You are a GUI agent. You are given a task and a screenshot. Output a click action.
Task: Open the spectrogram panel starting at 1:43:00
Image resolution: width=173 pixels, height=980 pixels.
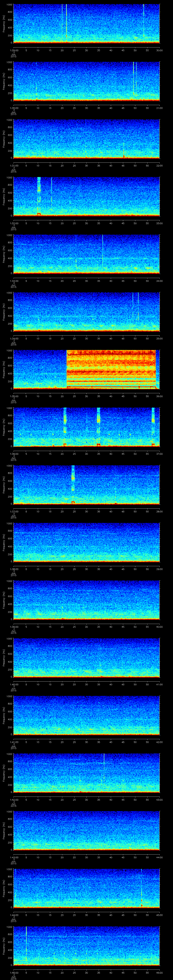click(x=86, y=830)
